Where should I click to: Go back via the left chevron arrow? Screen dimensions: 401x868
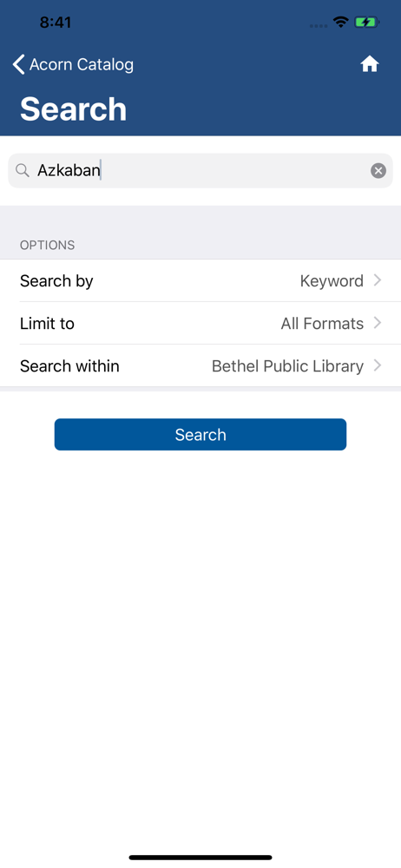click(18, 65)
